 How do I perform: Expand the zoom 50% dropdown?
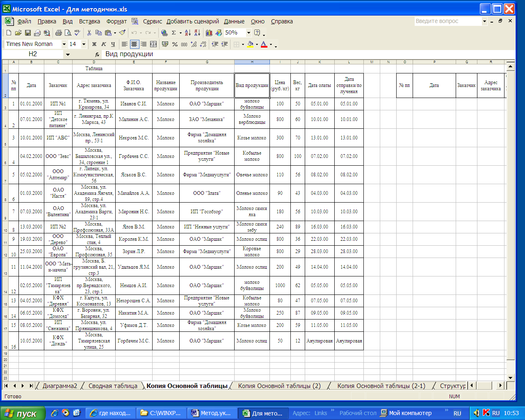[249, 33]
